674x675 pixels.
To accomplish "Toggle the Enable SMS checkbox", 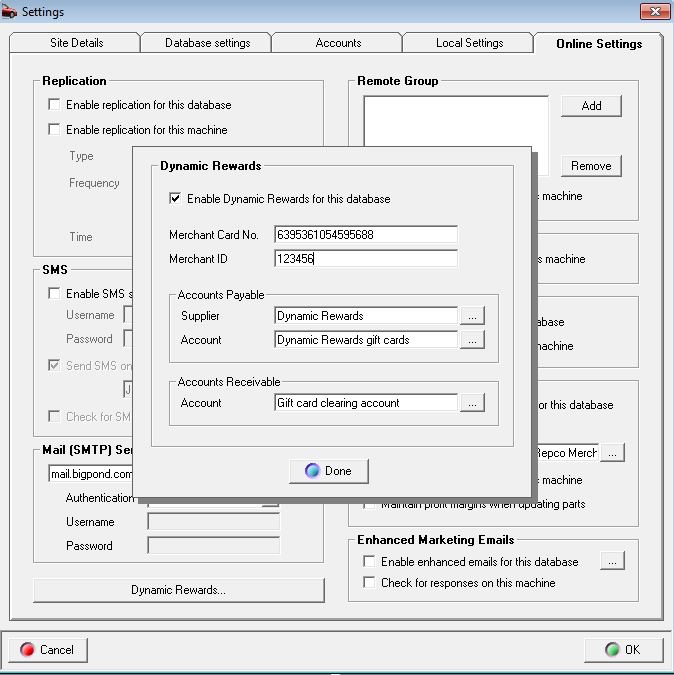I will tap(54, 293).
